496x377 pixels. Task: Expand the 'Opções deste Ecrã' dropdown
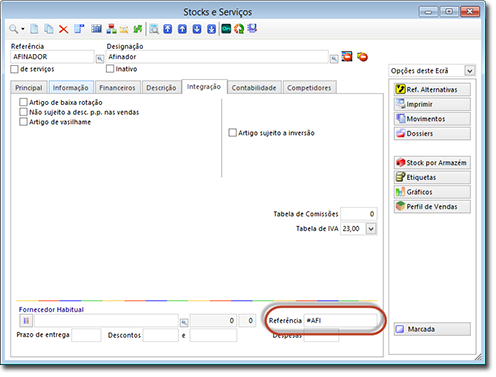pyautogui.click(x=469, y=71)
